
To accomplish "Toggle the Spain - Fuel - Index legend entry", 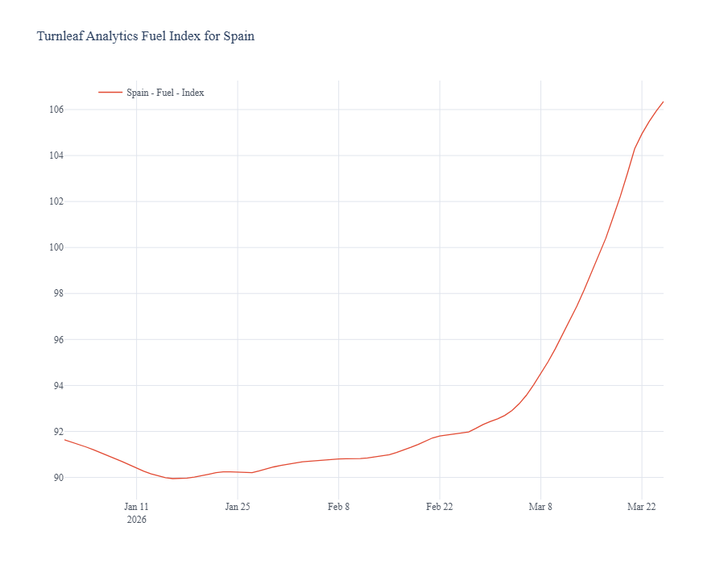I will 165,93.
